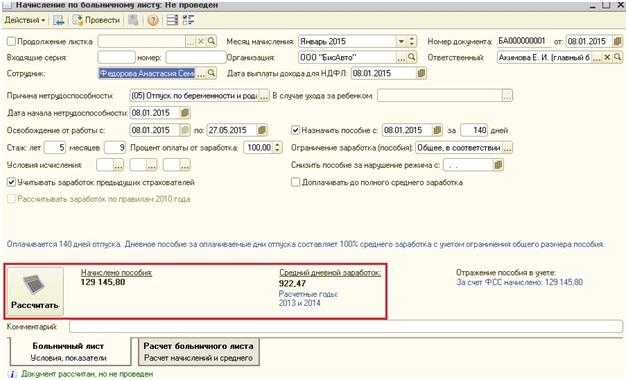628x380 pixels.
Task: Click magnifier icon of Организация field
Action: (412, 57)
